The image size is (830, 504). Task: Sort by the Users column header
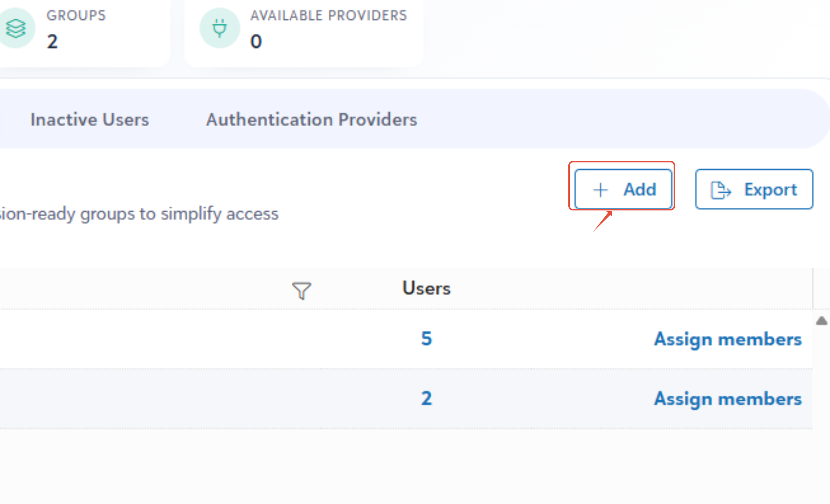[x=426, y=288]
